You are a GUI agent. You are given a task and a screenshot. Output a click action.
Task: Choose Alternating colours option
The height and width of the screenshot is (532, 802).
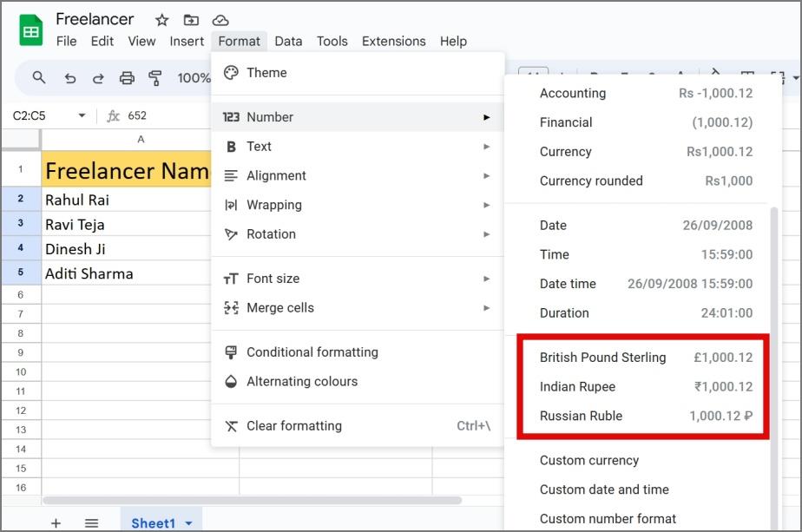click(x=358, y=381)
